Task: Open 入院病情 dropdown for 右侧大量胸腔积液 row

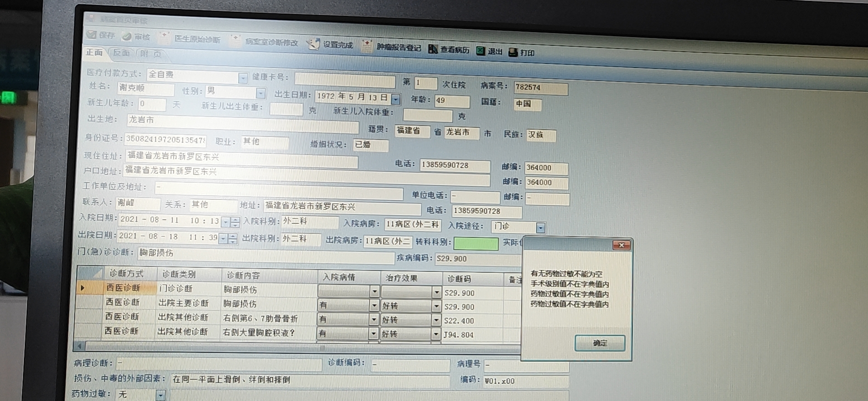Action: (x=373, y=334)
